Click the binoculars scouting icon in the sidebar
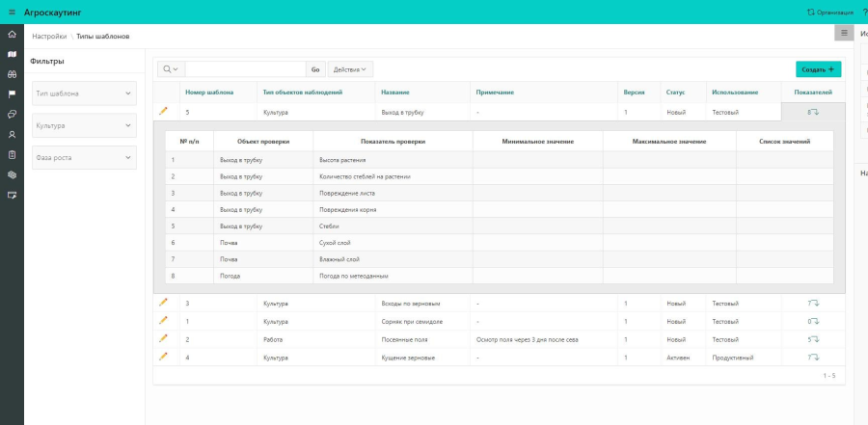Viewport: 868px width, 425px height. 12,74
